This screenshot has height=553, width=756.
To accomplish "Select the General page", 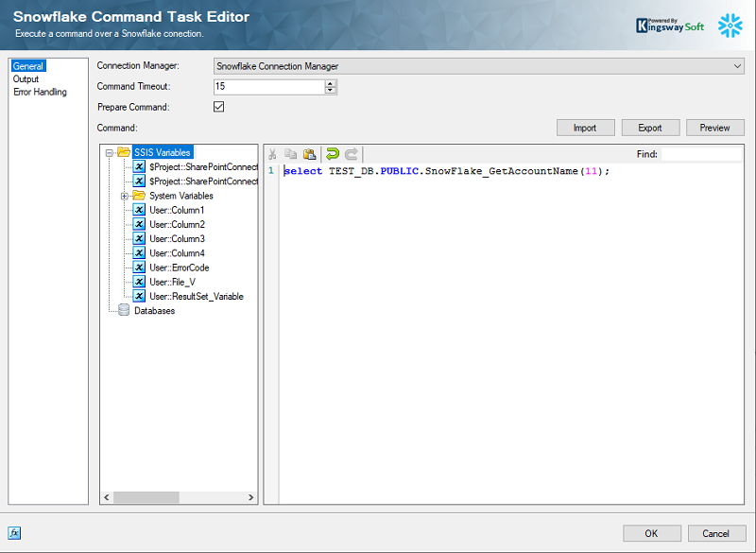I will [28, 66].
